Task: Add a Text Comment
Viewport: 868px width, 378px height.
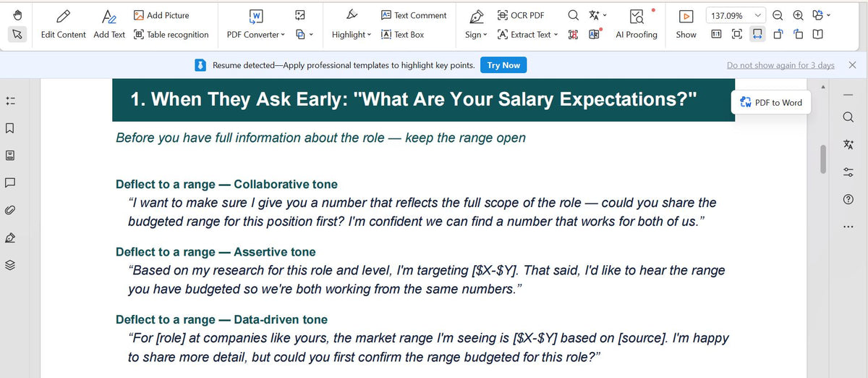Action: pos(414,15)
